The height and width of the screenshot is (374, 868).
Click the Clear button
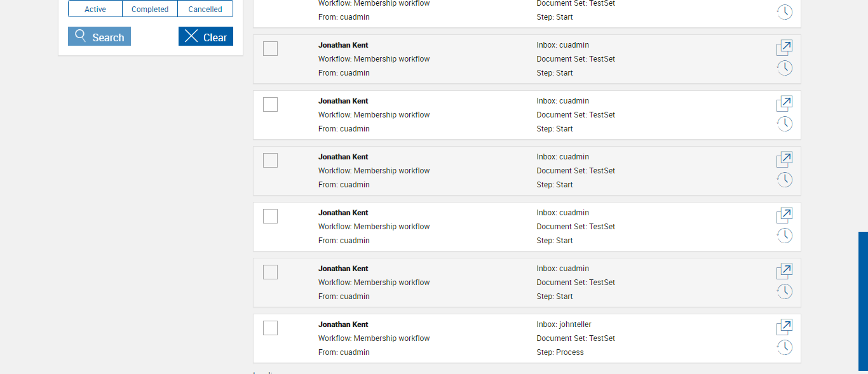(x=206, y=36)
